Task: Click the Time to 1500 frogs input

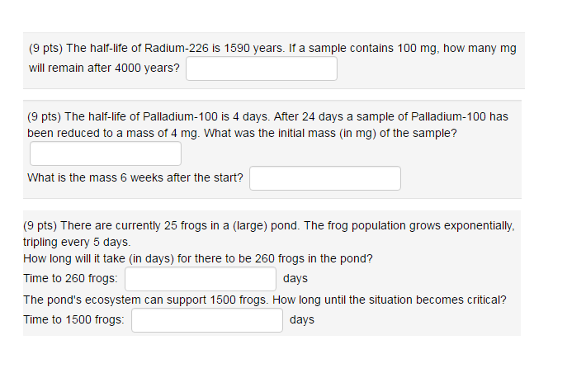Action: [x=207, y=320]
